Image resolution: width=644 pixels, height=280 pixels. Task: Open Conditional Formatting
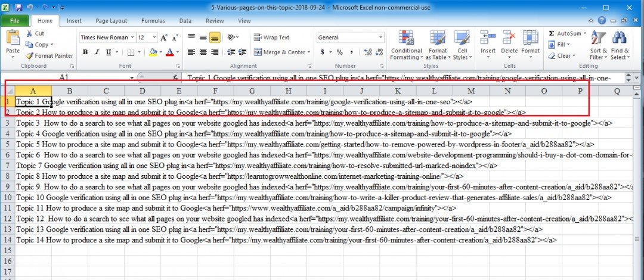point(406,45)
